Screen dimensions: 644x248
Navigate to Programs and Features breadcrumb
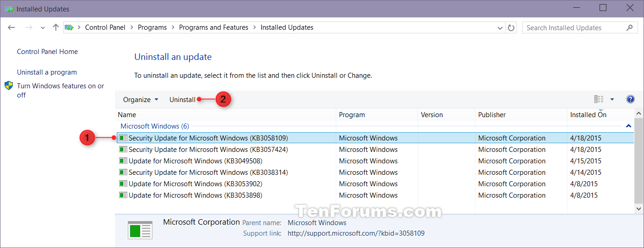click(213, 27)
